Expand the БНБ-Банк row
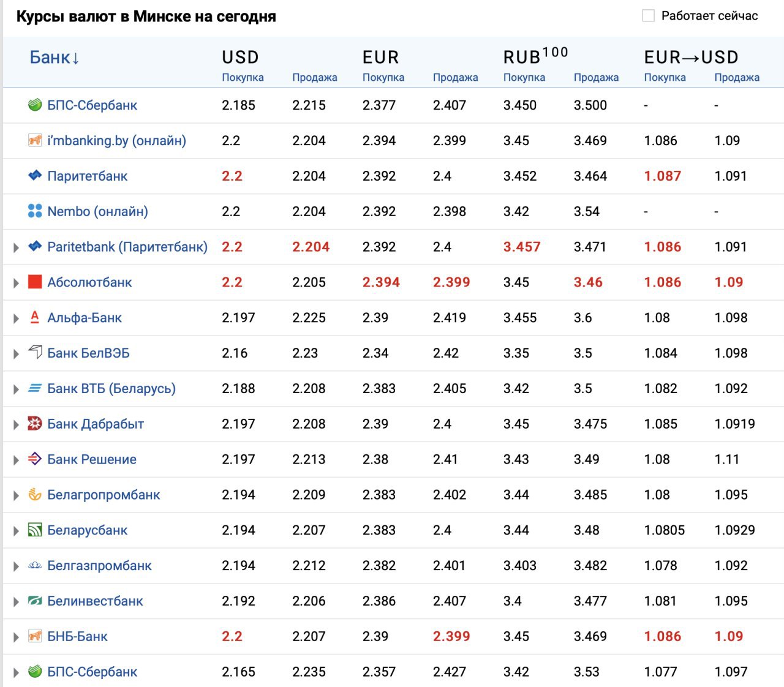This screenshot has height=687, width=784. (x=17, y=637)
